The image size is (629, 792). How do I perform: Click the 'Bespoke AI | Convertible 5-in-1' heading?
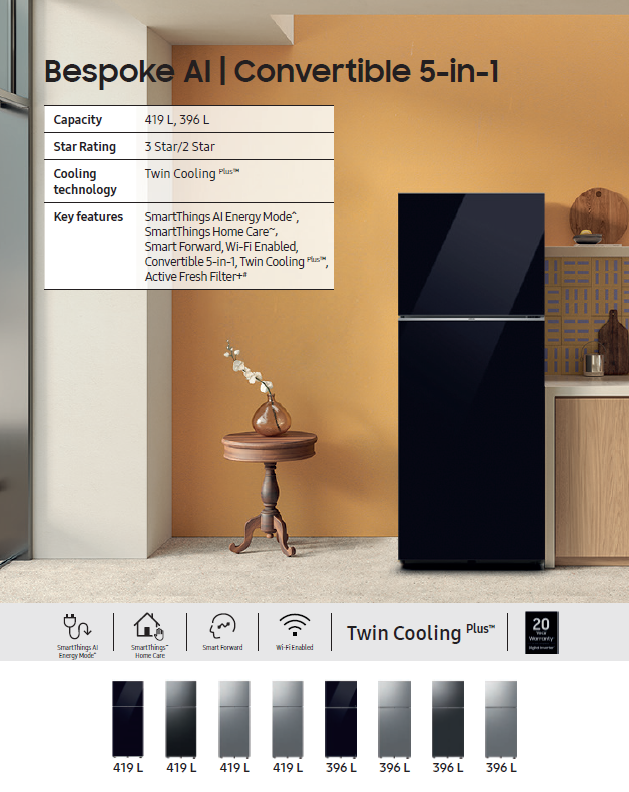pyautogui.click(x=272, y=71)
